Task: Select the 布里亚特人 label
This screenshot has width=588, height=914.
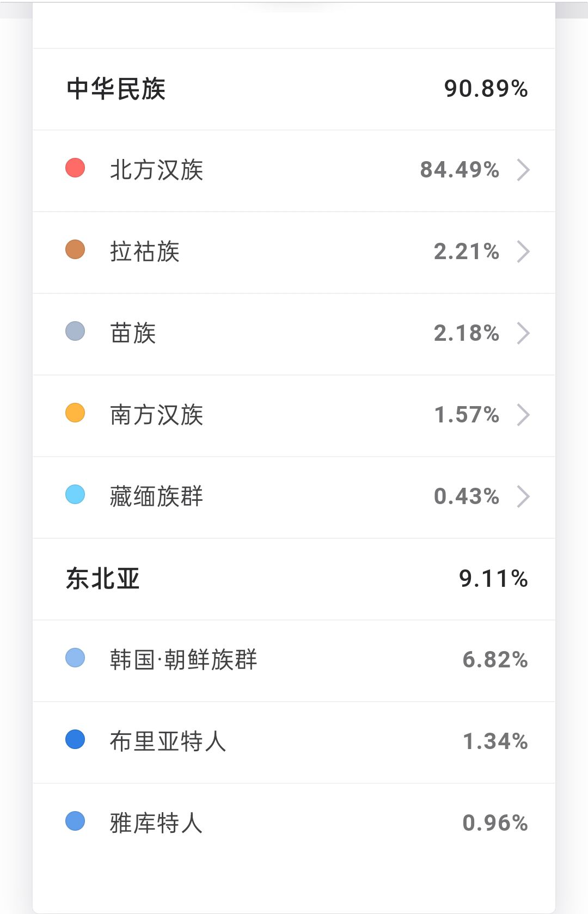Action: tap(168, 741)
